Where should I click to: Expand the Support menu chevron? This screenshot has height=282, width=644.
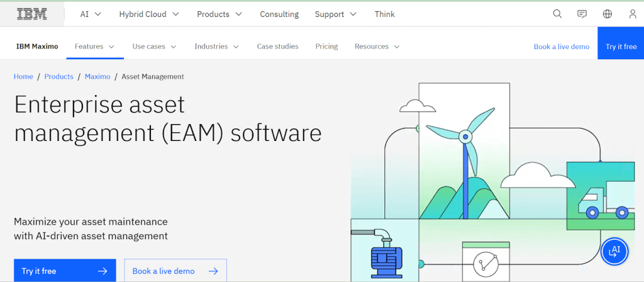coord(353,14)
